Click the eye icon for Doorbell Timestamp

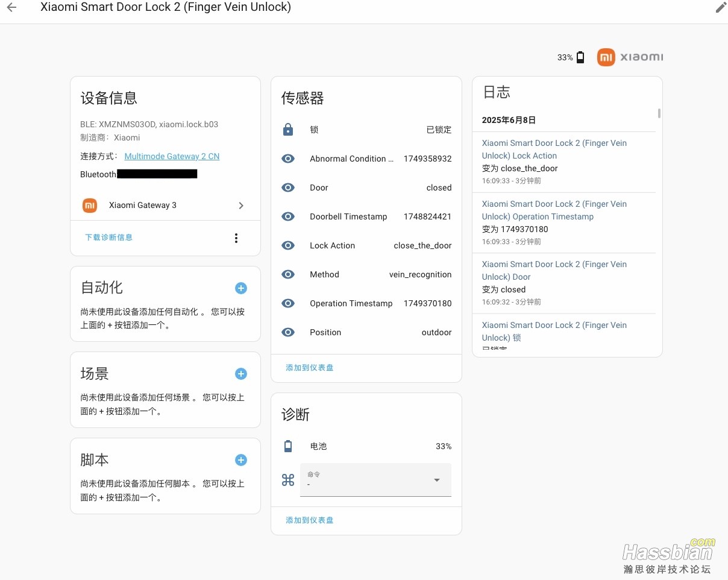pos(288,216)
